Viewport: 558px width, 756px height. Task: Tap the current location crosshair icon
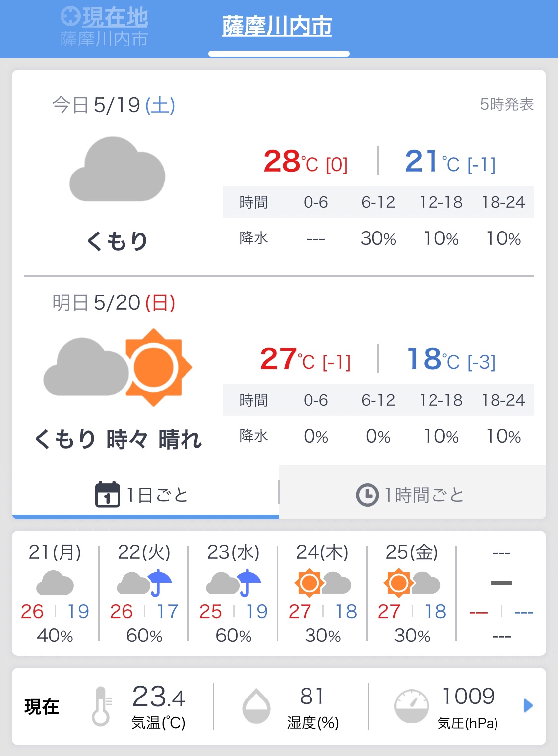(70, 16)
